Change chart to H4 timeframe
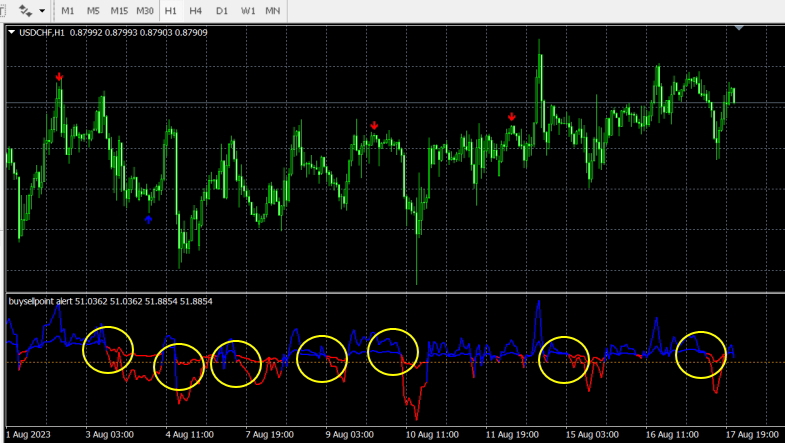This screenshot has height=443, width=785. click(196, 11)
